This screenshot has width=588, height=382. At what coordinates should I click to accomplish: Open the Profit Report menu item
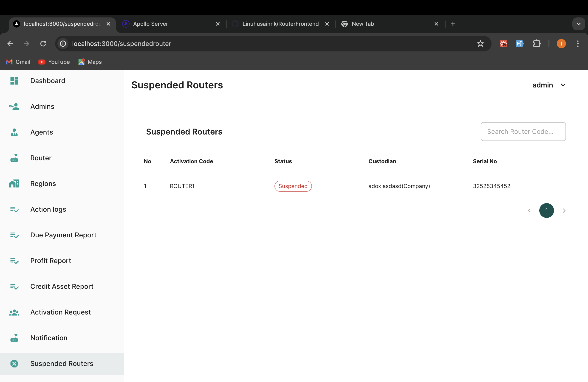point(51,261)
